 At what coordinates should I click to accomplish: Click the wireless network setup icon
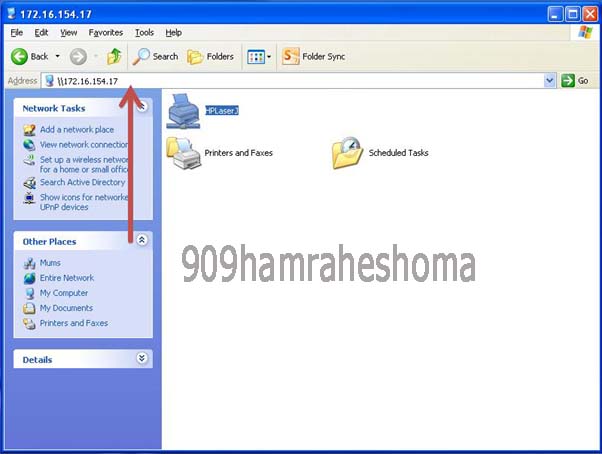coord(29,160)
